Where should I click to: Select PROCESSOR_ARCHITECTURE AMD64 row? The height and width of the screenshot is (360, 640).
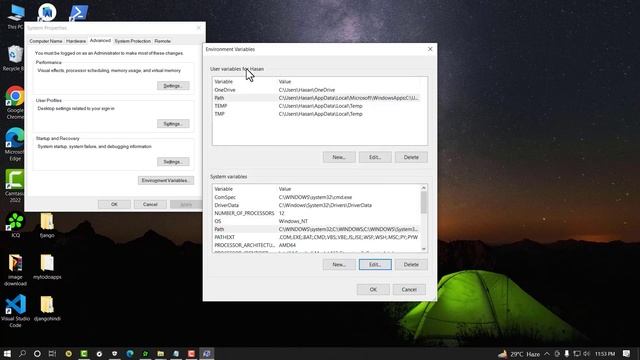click(316, 245)
